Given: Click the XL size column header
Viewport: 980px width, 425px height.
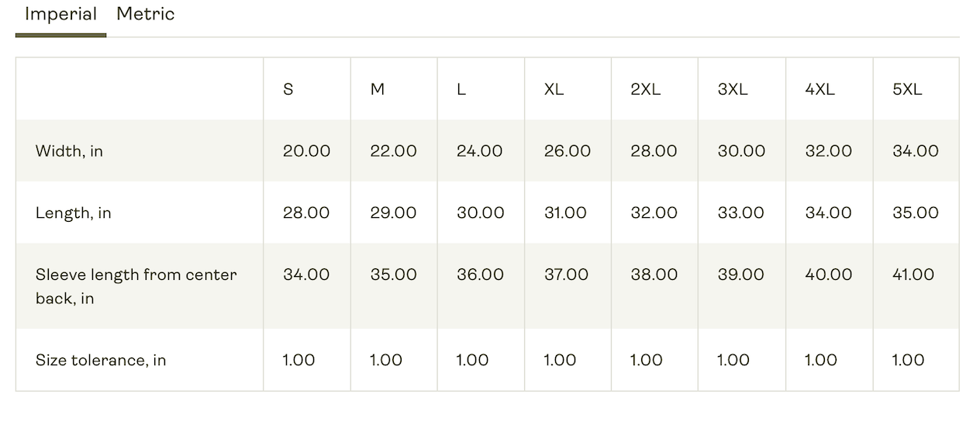Looking at the screenshot, I should (554, 89).
